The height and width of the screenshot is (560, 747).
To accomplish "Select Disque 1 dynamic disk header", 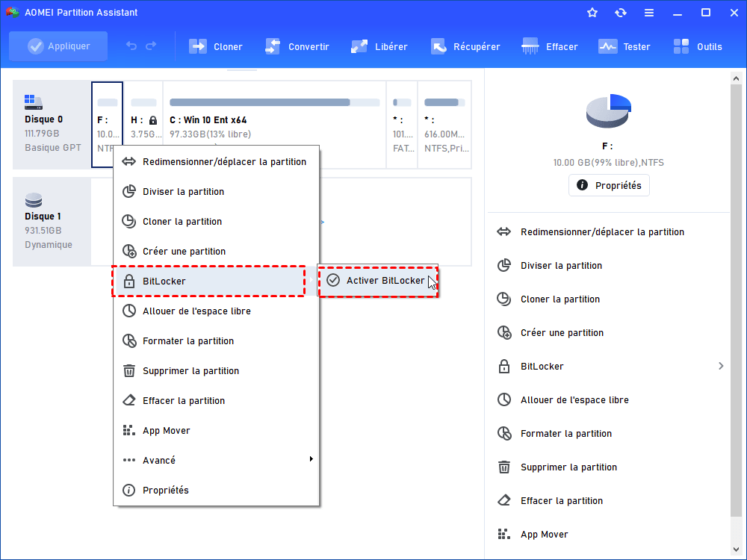I will 52,222.
